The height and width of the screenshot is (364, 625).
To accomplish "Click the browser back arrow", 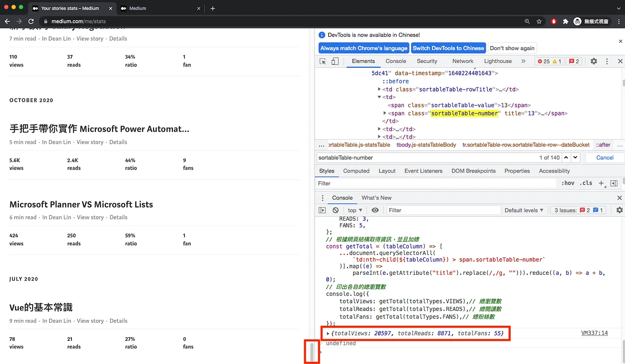I will [7, 21].
